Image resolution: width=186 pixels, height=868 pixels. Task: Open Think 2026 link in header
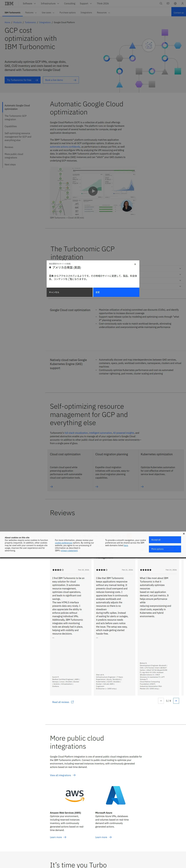point(103,3)
